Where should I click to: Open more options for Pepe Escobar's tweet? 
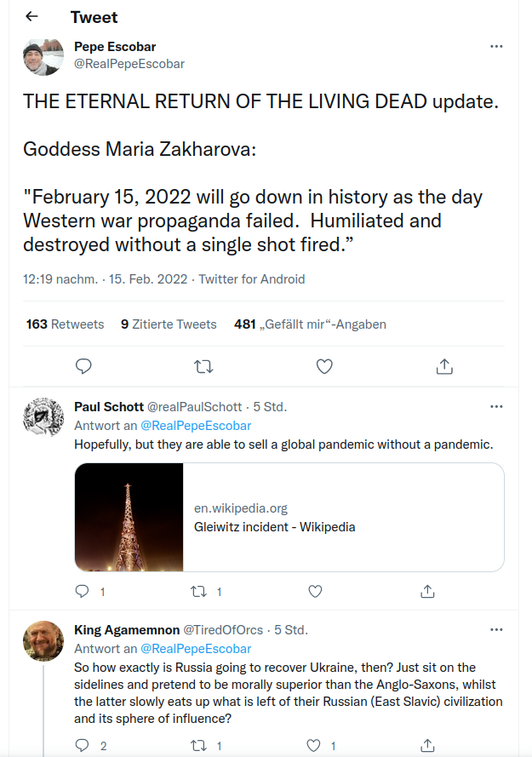click(496, 46)
